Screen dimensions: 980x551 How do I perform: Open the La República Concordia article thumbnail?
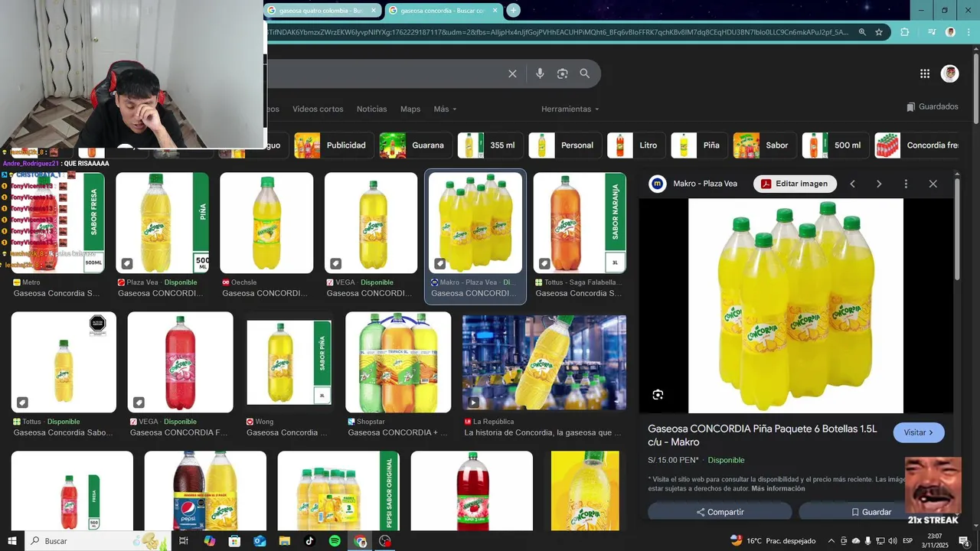coord(544,364)
